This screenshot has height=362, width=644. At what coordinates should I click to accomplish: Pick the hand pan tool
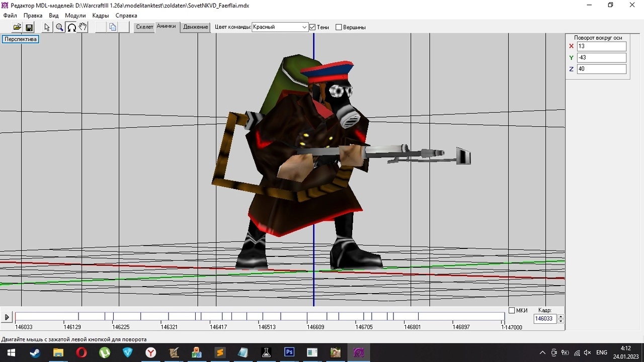point(83,27)
